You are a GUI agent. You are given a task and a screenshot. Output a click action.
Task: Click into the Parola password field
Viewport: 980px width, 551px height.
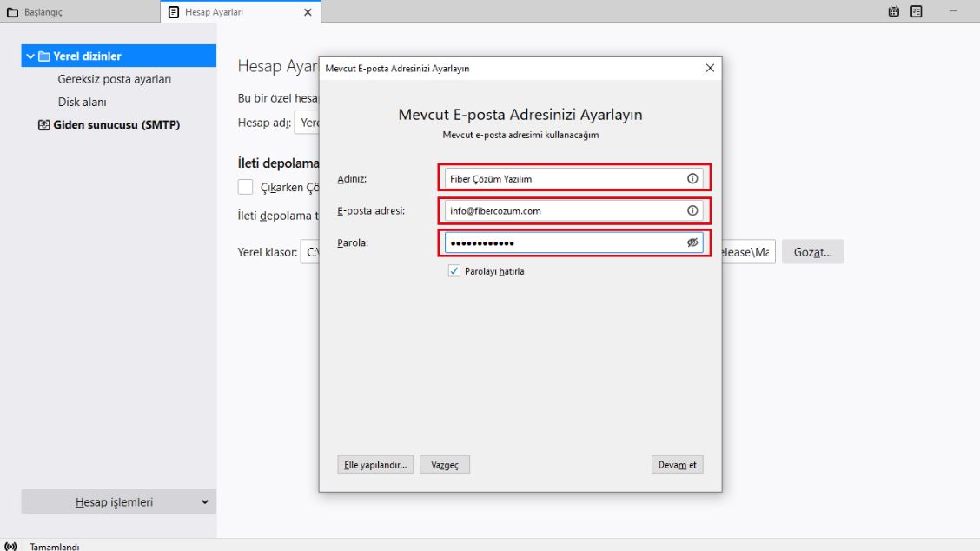click(562, 242)
